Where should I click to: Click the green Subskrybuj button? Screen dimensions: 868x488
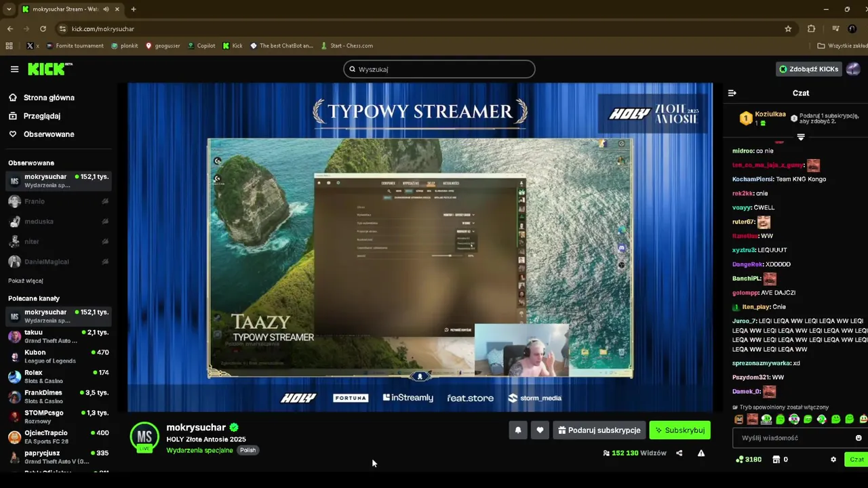679,430
